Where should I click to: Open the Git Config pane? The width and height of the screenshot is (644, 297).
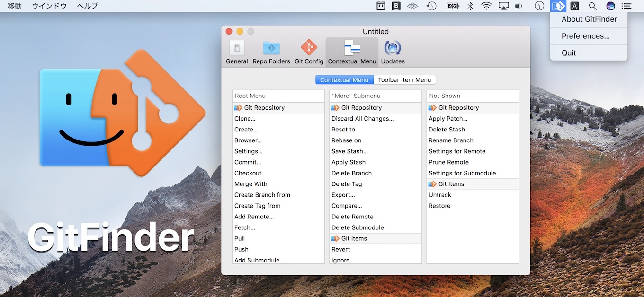(308, 51)
